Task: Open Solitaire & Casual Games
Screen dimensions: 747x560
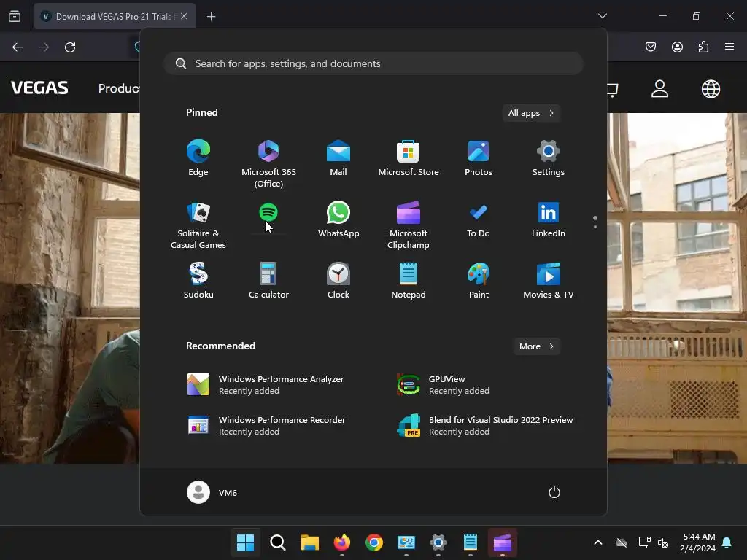Action: (x=198, y=225)
